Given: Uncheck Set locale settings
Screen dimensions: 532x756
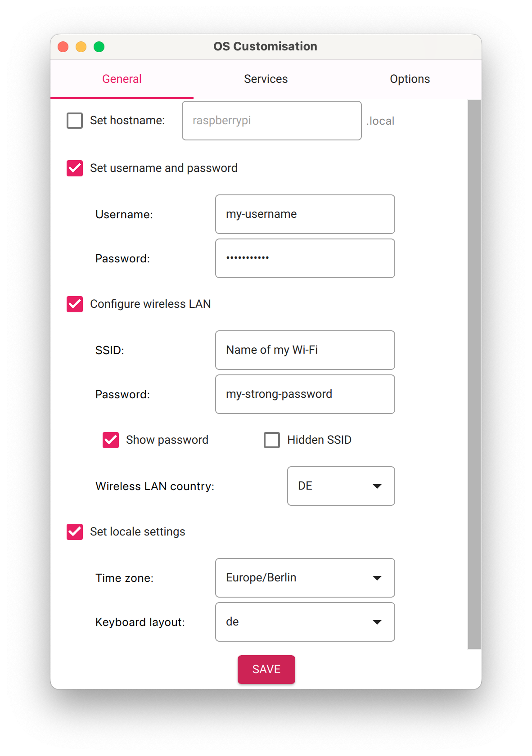Looking at the screenshot, I should (75, 532).
